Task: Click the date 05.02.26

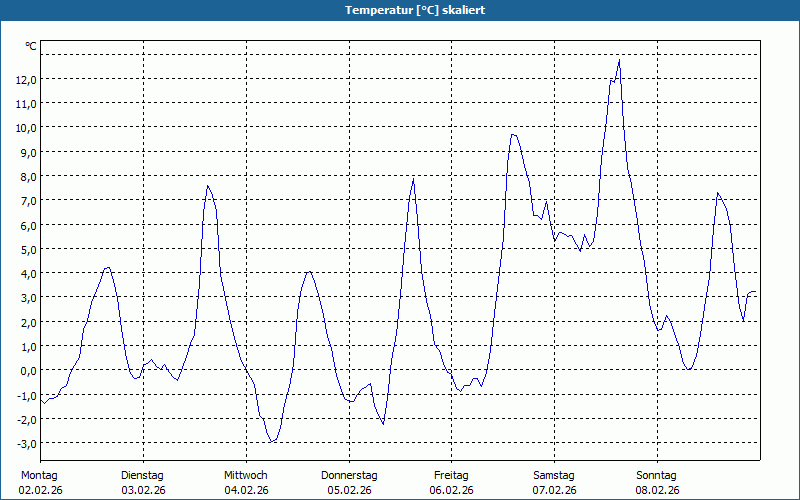Action: coord(349,491)
